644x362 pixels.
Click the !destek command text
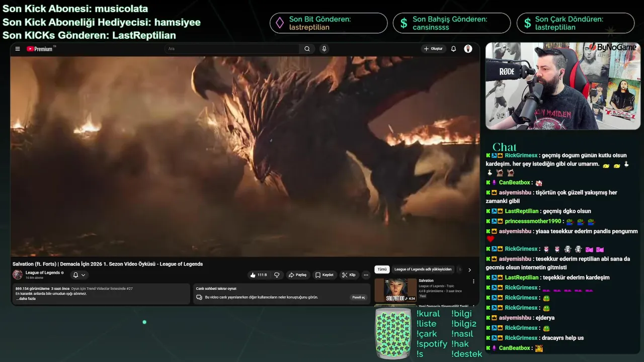point(467,354)
